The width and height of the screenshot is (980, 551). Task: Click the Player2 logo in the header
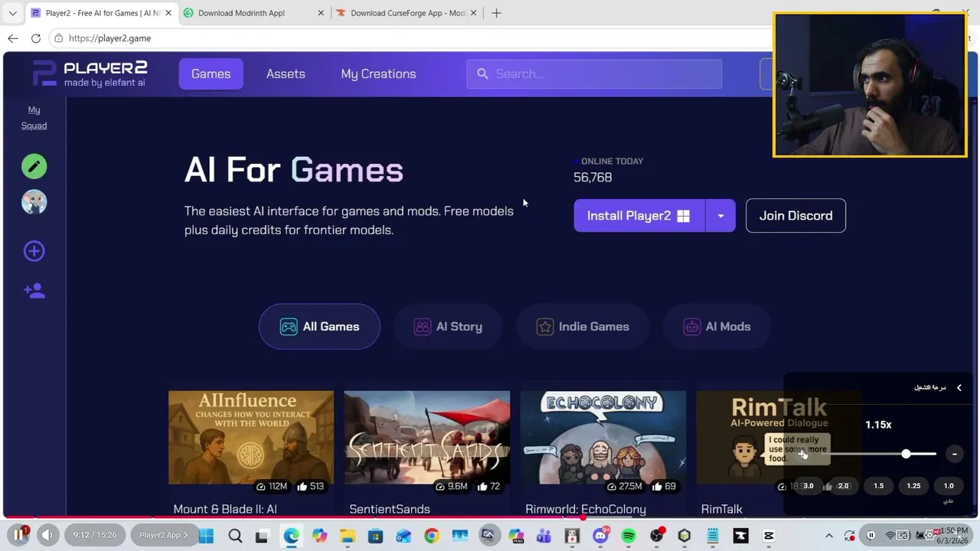pos(90,73)
